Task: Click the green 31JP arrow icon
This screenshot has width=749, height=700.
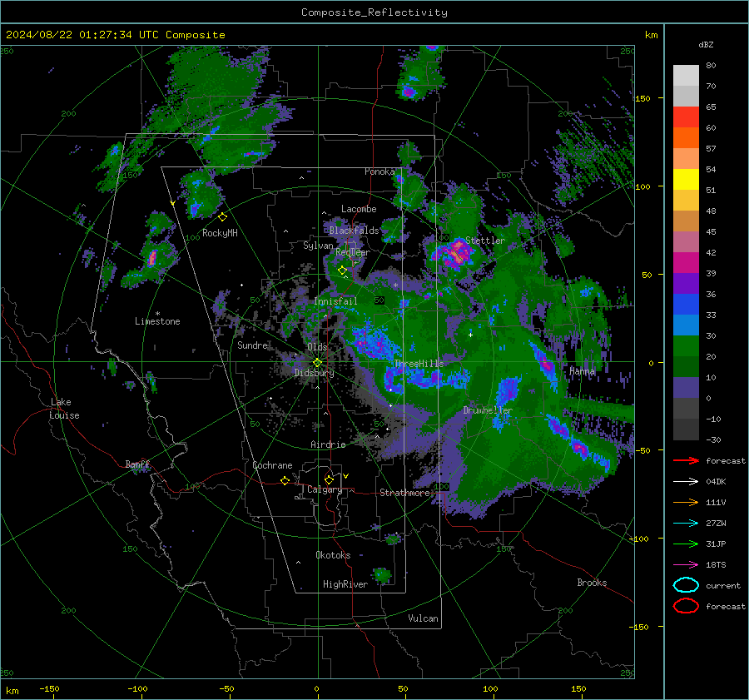Action: [x=686, y=544]
